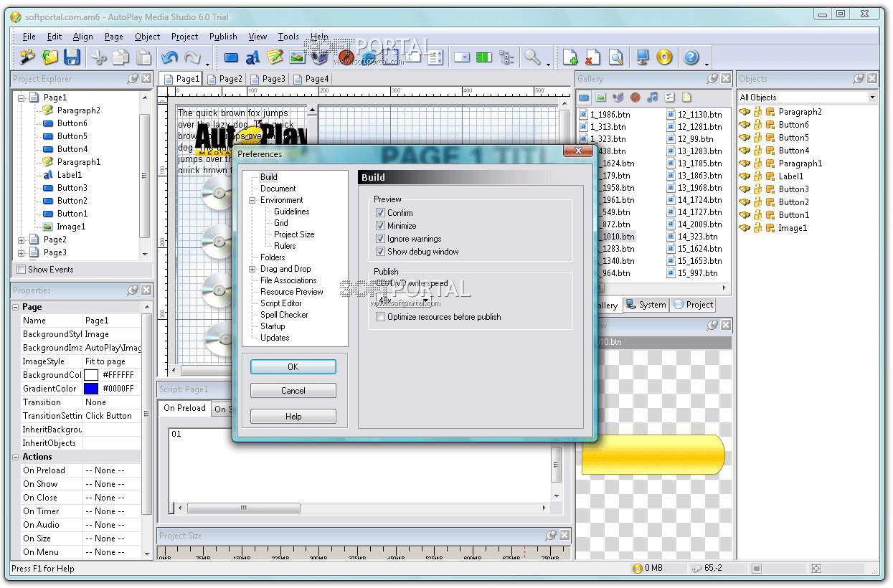Viewport: 893px width, 588px height.
Task: Show audio files in Gallery via music note
Action: pos(652,98)
